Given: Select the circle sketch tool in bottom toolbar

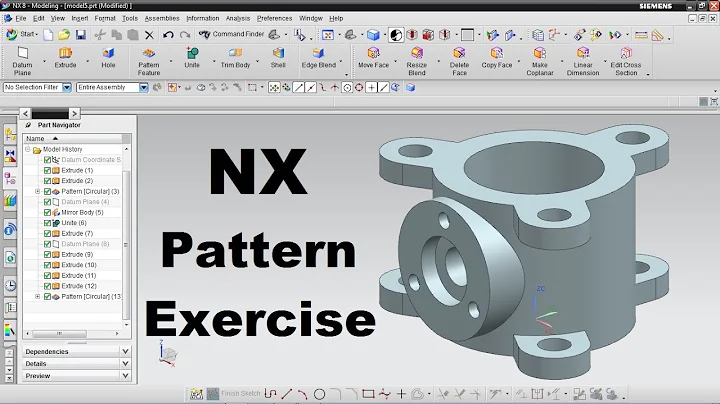Looking at the screenshot, I should (320, 394).
